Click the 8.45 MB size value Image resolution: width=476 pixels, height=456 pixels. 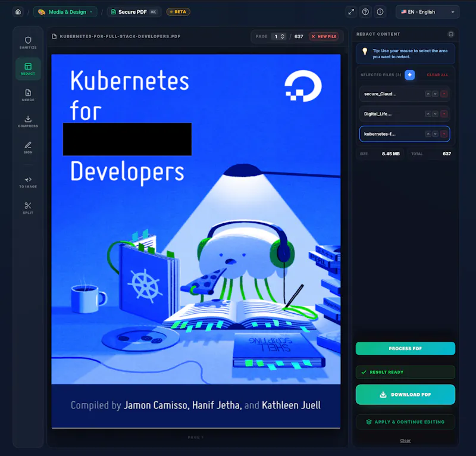pyautogui.click(x=391, y=154)
